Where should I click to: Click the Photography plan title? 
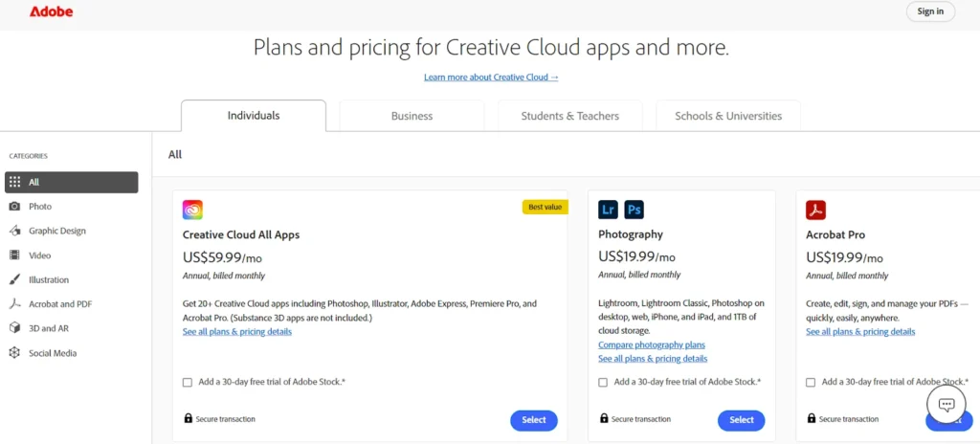coord(631,234)
